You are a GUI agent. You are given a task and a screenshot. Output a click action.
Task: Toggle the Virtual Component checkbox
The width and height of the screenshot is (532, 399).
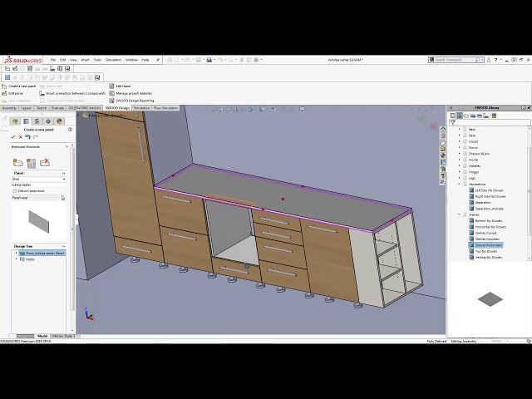click(x=14, y=191)
